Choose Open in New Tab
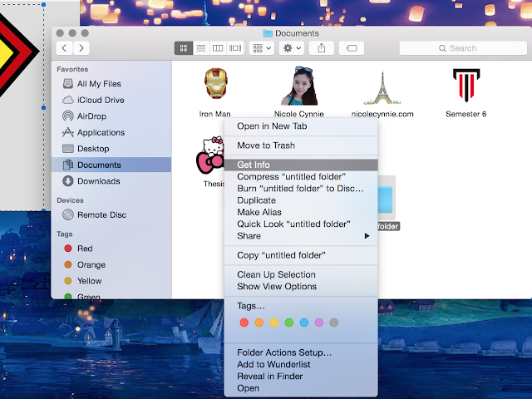 click(301, 126)
